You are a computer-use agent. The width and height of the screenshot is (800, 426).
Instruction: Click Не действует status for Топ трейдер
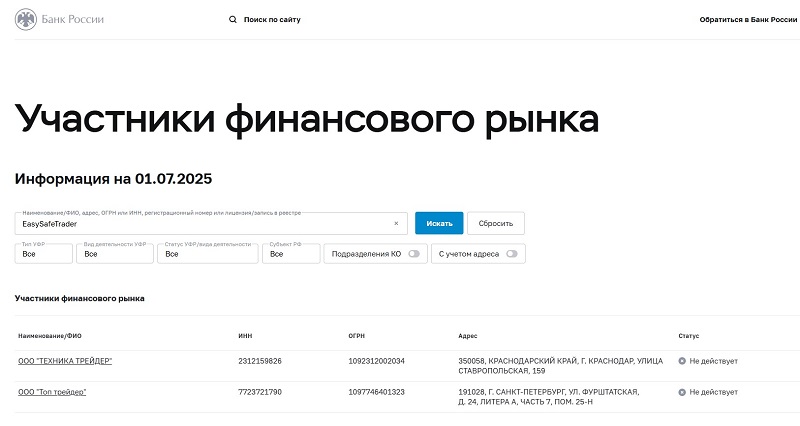pyautogui.click(x=713, y=392)
